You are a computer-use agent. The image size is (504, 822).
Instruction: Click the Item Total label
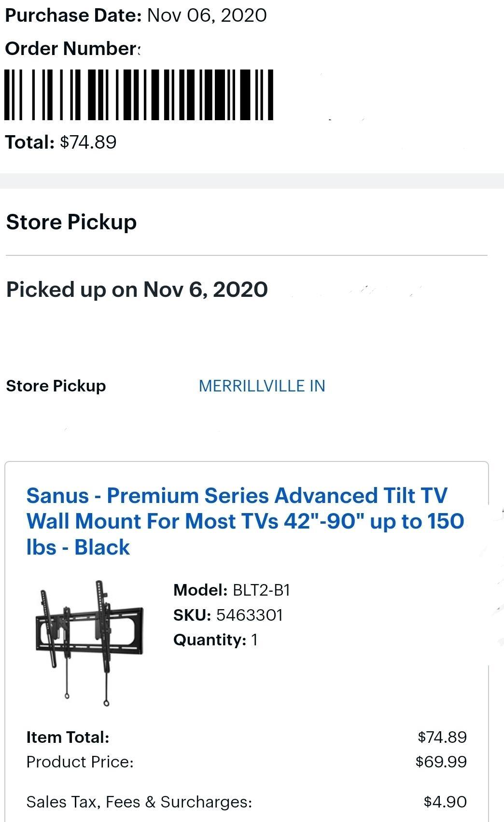[x=68, y=737]
